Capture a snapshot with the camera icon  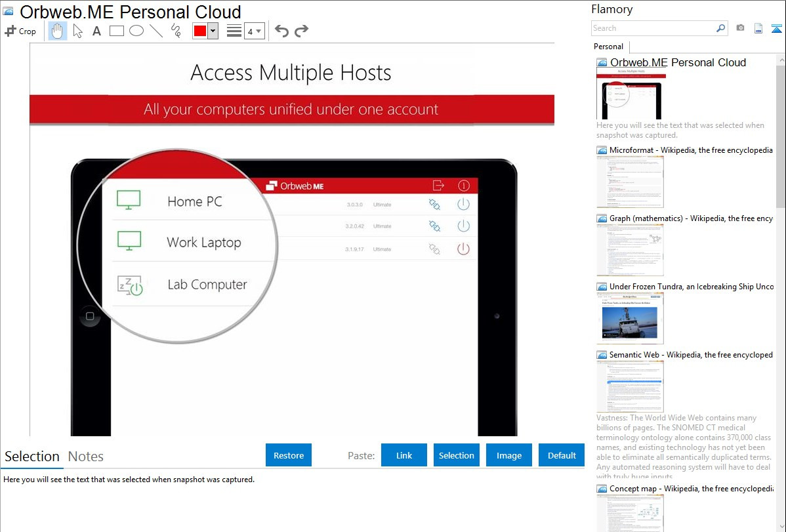click(740, 28)
